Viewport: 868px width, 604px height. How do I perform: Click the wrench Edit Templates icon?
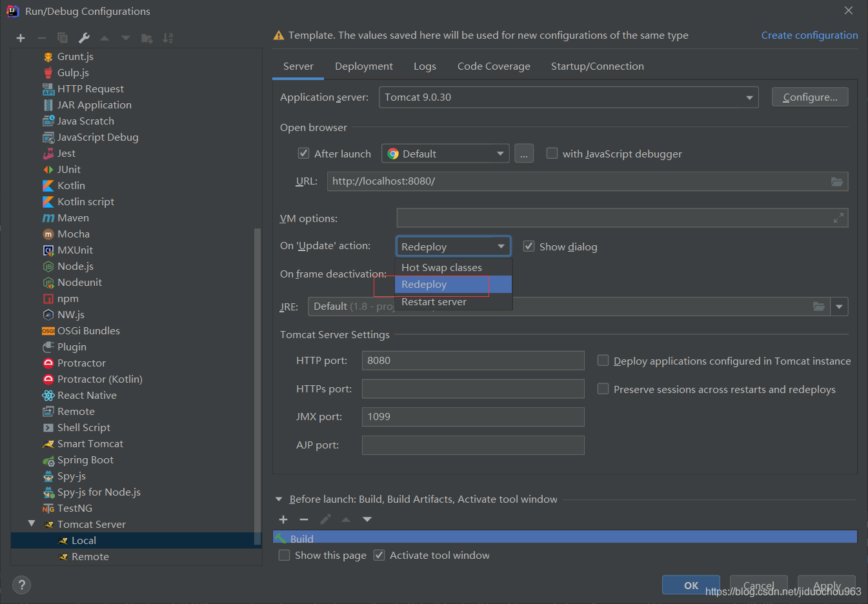(84, 39)
